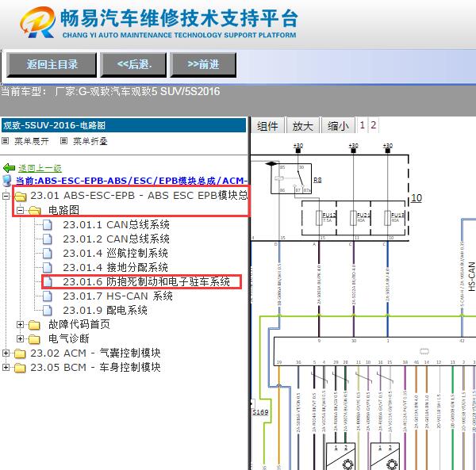Click the underlined 10 fuse box label
Screen dimensions: 476x470
(416, 198)
